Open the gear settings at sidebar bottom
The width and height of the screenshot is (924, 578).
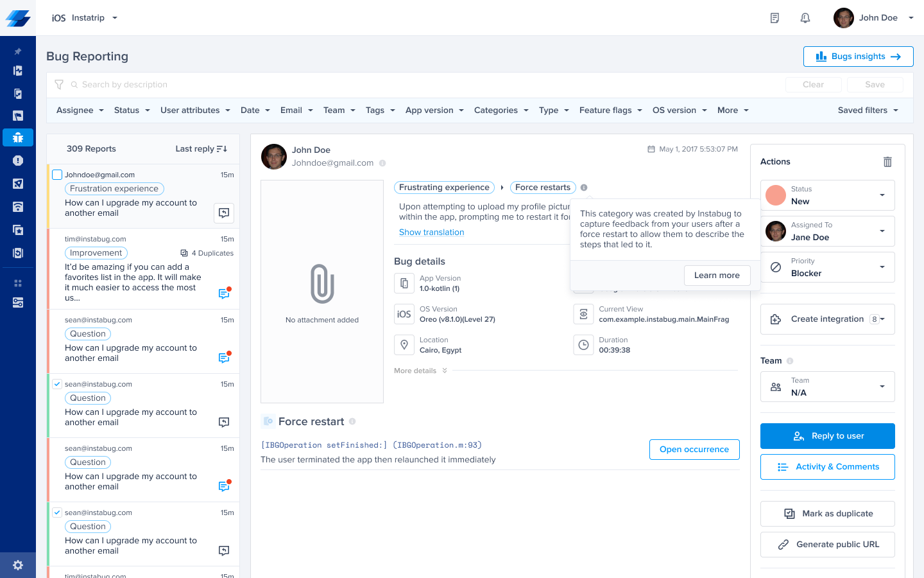click(18, 565)
